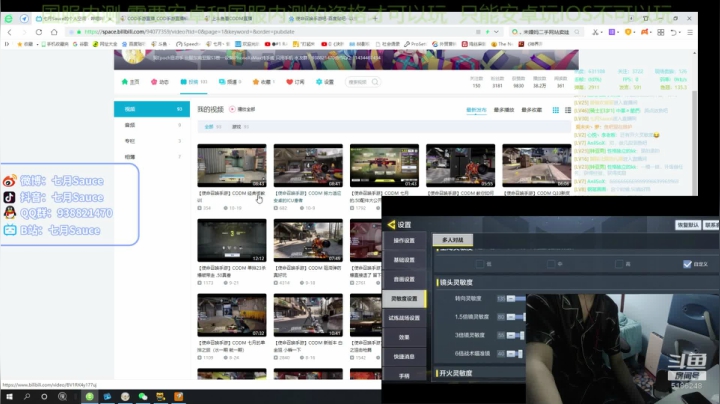Open the video thumbnail with duration 10:41

308,315
